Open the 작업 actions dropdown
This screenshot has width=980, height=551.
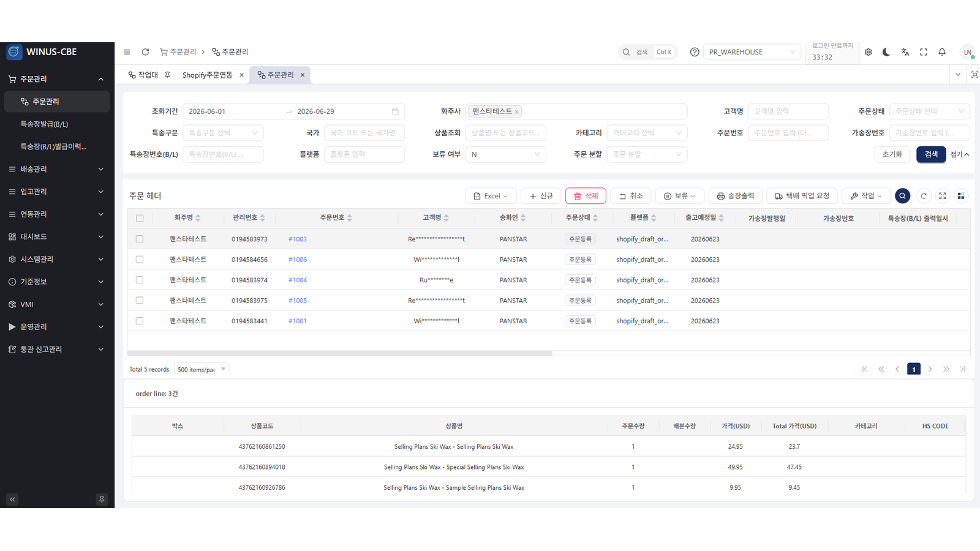click(x=866, y=196)
